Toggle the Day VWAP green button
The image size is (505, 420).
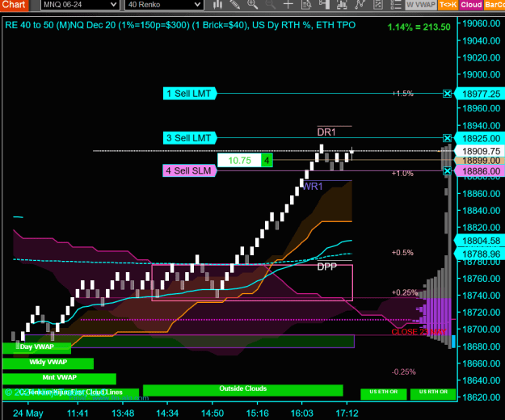pos(36,347)
